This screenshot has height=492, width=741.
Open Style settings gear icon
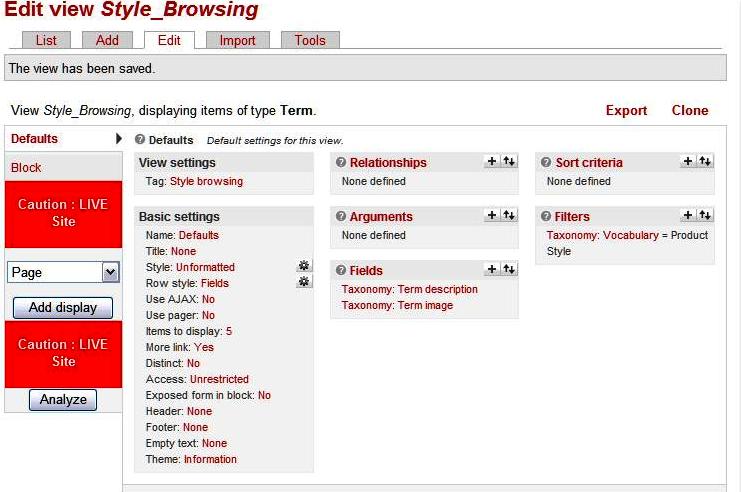(304, 266)
